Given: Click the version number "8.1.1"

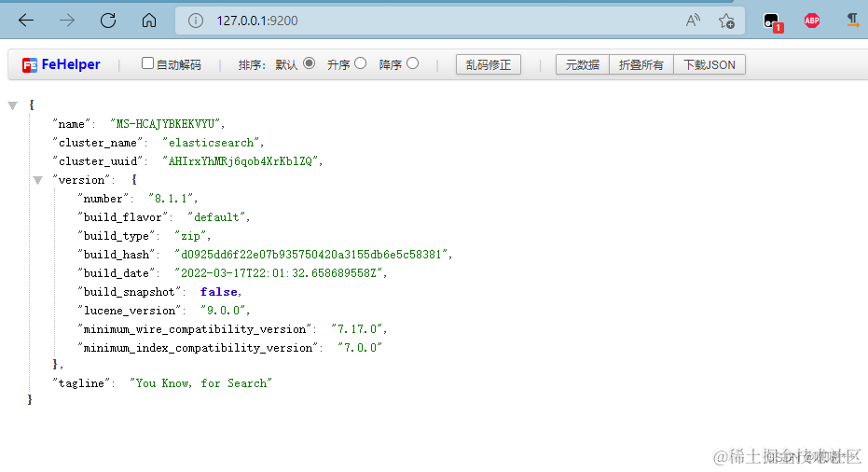Looking at the screenshot, I should point(171,199).
